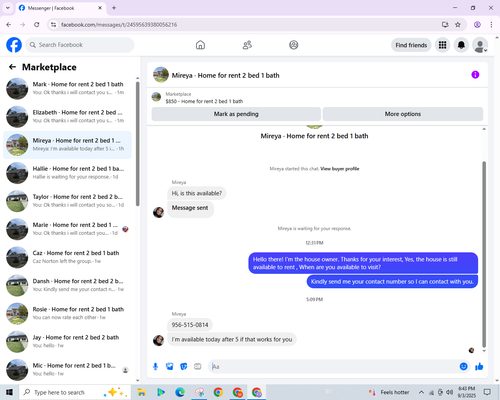This screenshot has width=500, height=400.
Task: Attach a photo using image icon
Action: tap(170, 367)
